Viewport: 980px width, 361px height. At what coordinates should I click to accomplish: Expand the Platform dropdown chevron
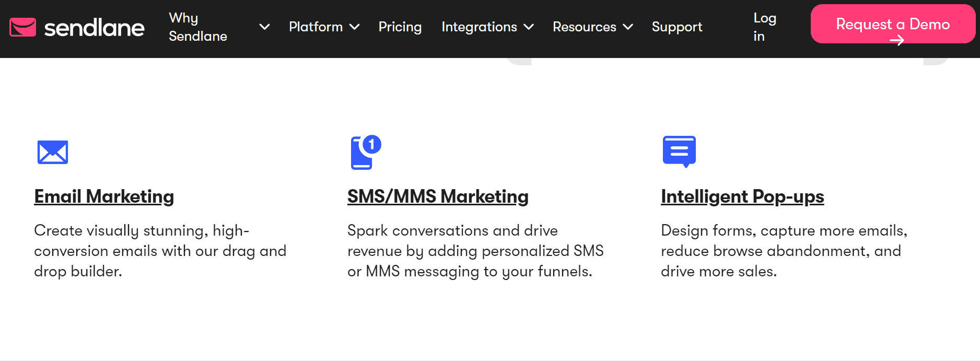[x=355, y=27]
